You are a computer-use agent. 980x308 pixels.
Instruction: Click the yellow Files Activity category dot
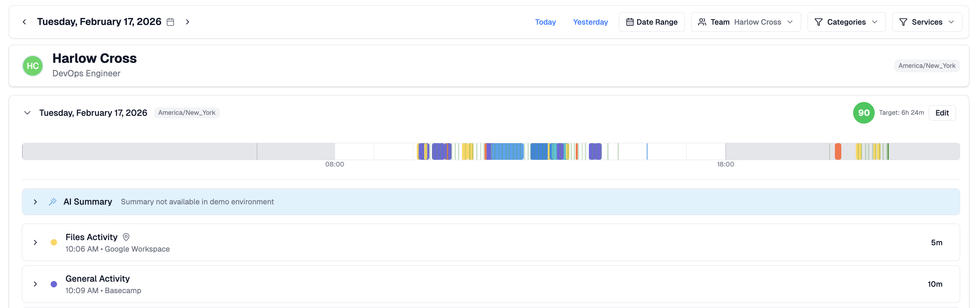coord(54,242)
